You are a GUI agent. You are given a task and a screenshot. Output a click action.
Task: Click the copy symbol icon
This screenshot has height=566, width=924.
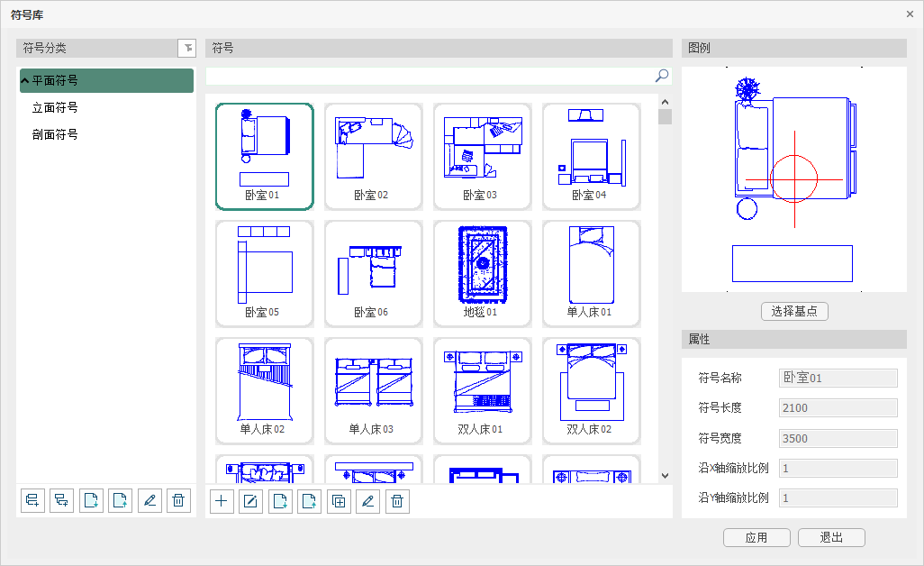coord(339,501)
